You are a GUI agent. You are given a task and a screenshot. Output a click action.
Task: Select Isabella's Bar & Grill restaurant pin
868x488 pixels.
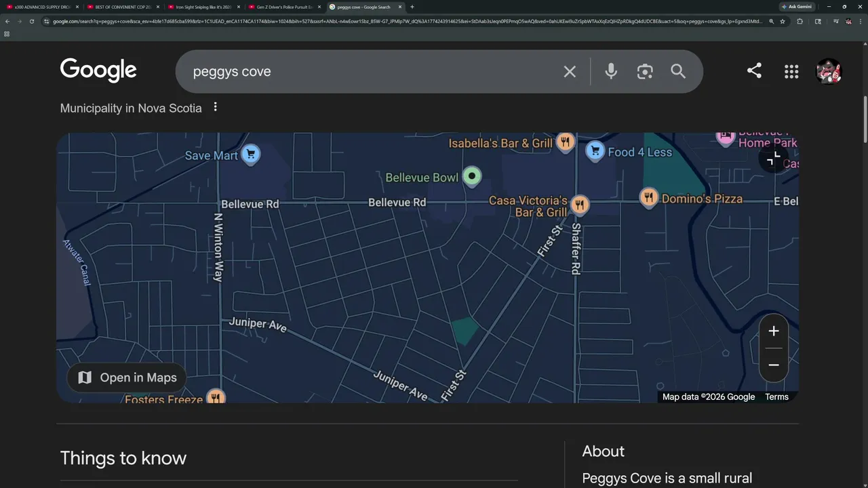566,142
